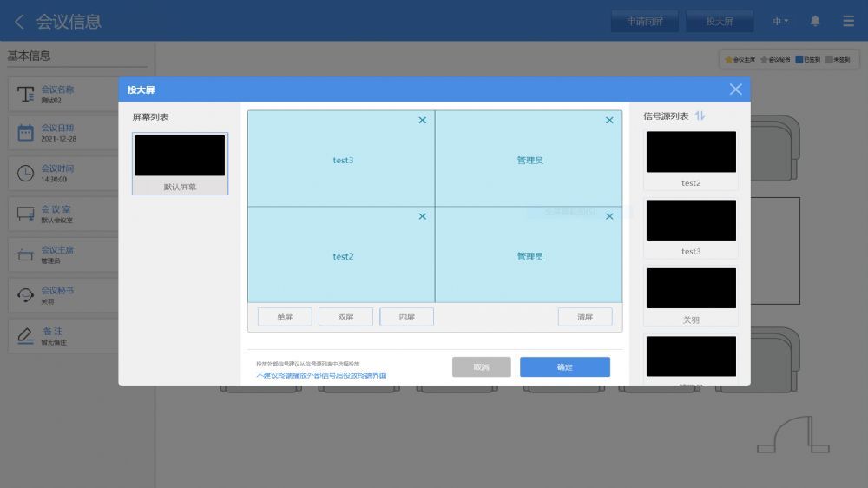Open the notification bell
This screenshot has height=488, width=868.
pos(815,21)
